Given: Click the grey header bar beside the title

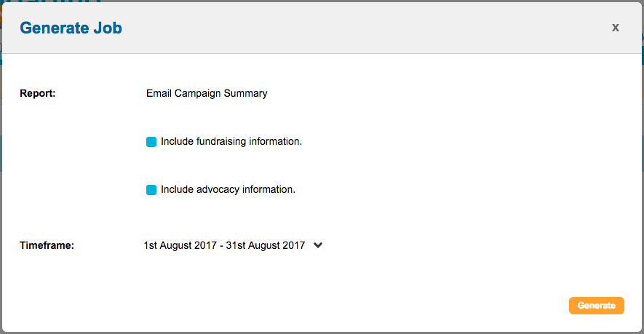Looking at the screenshot, I should [x=364, y=28].
